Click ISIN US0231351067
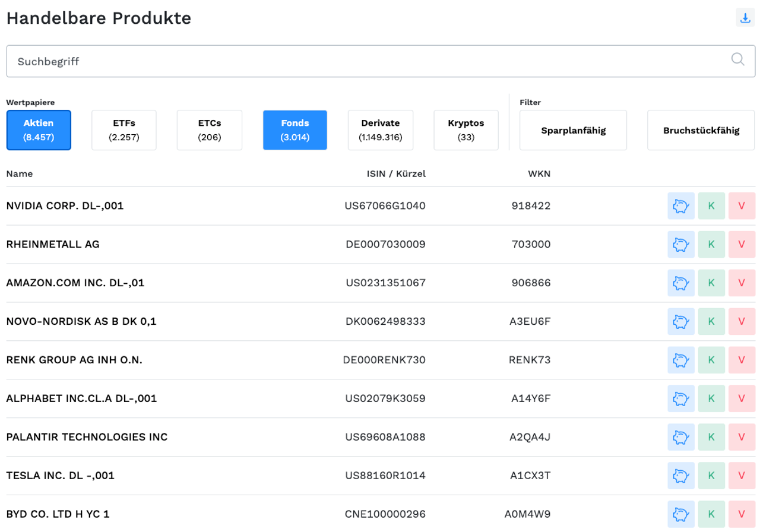 point(386,283)
